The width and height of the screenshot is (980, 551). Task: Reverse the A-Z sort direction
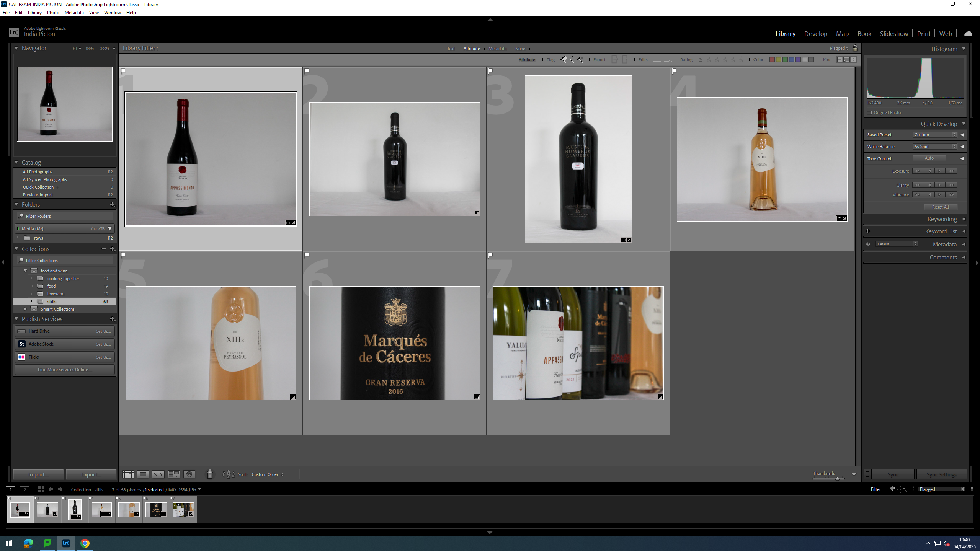click(229, 474)
